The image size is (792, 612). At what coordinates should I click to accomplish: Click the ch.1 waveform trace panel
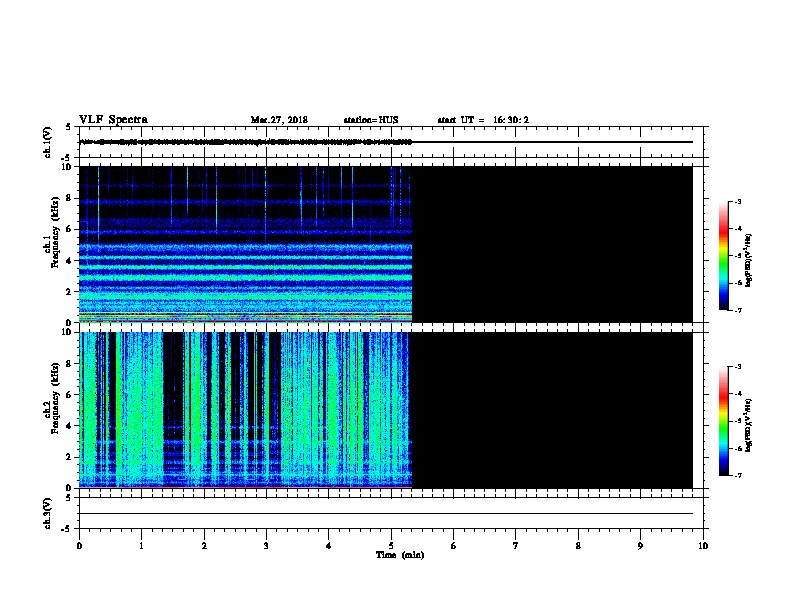click(391, 142)
